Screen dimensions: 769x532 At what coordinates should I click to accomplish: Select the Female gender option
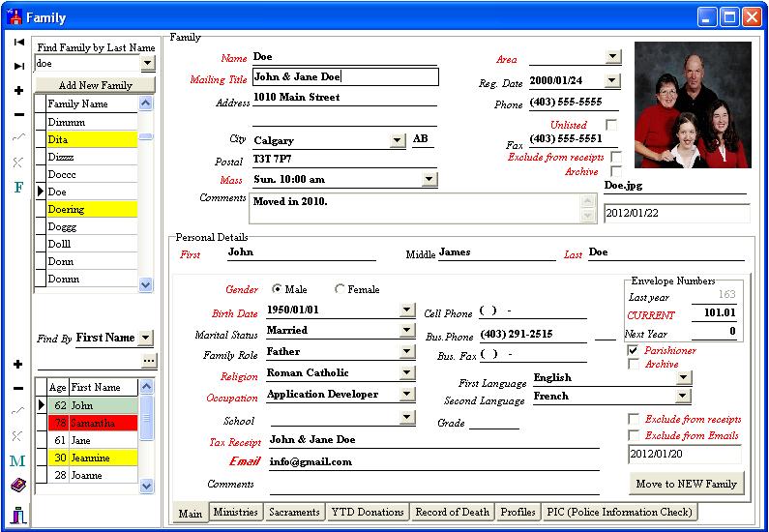(x=340, y=289)
